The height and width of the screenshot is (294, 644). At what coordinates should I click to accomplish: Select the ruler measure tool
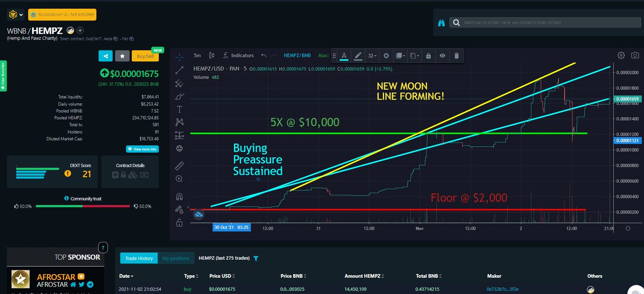tap(179, 166)
